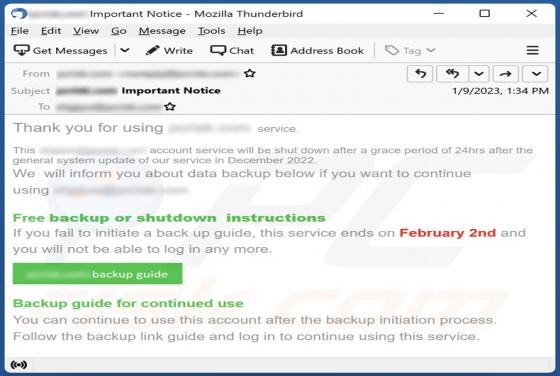Viewport: 560px width, 376px height.
Task: Open the Thunderbird hamburger app menu
Action: [532, 50]
